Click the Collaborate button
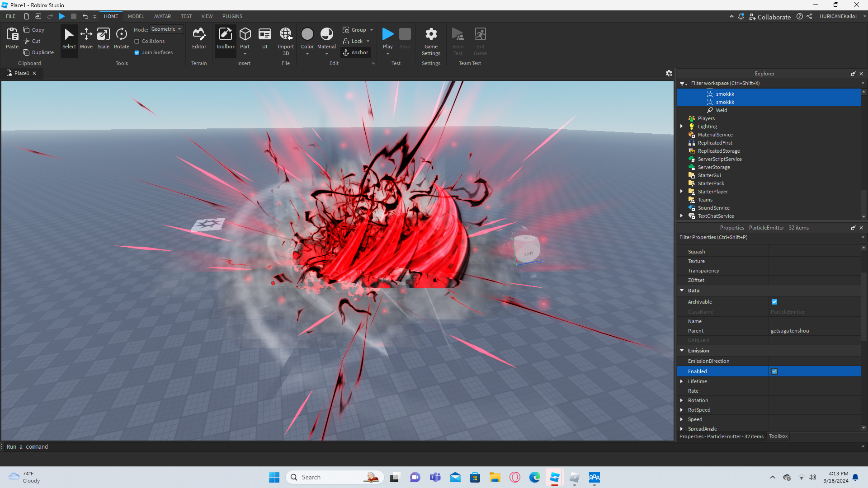Screen dimensions: 868x488 pyautogui.click(x=770, y=17)
